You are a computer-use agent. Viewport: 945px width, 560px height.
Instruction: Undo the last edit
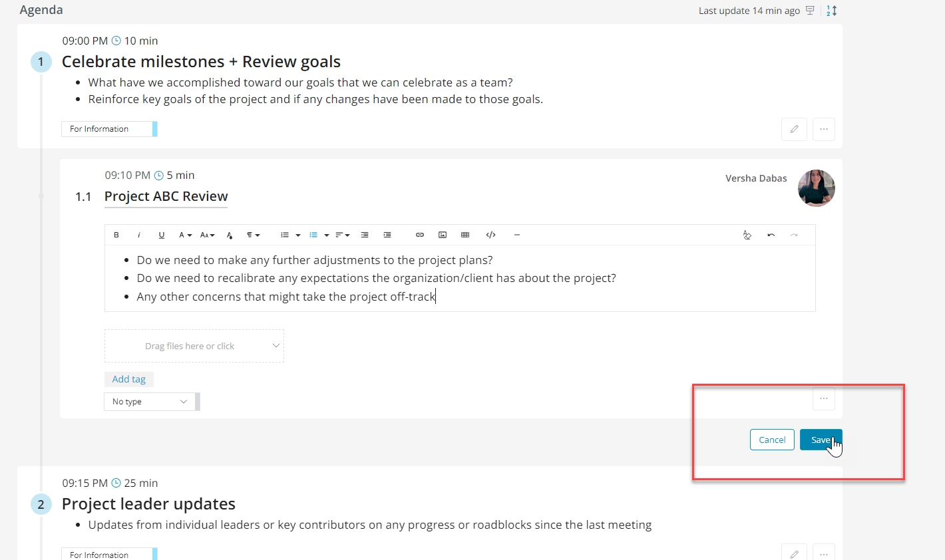pos(771,235)
